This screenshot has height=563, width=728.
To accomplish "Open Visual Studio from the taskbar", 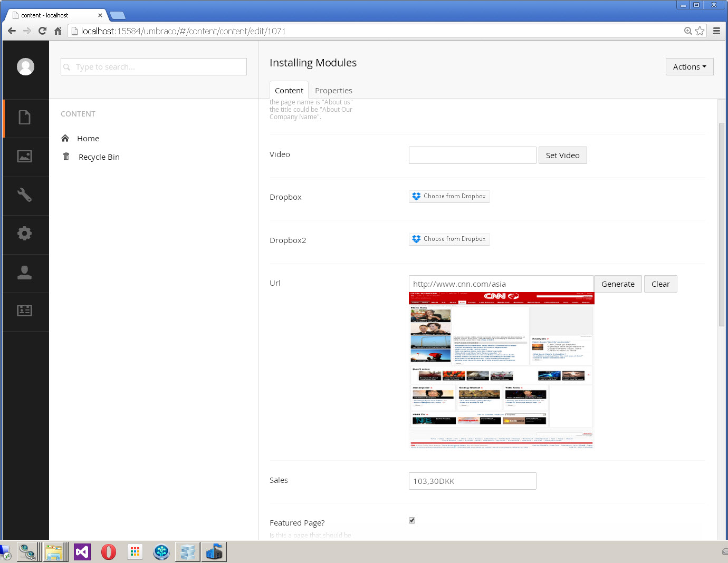I will (82, 552).
